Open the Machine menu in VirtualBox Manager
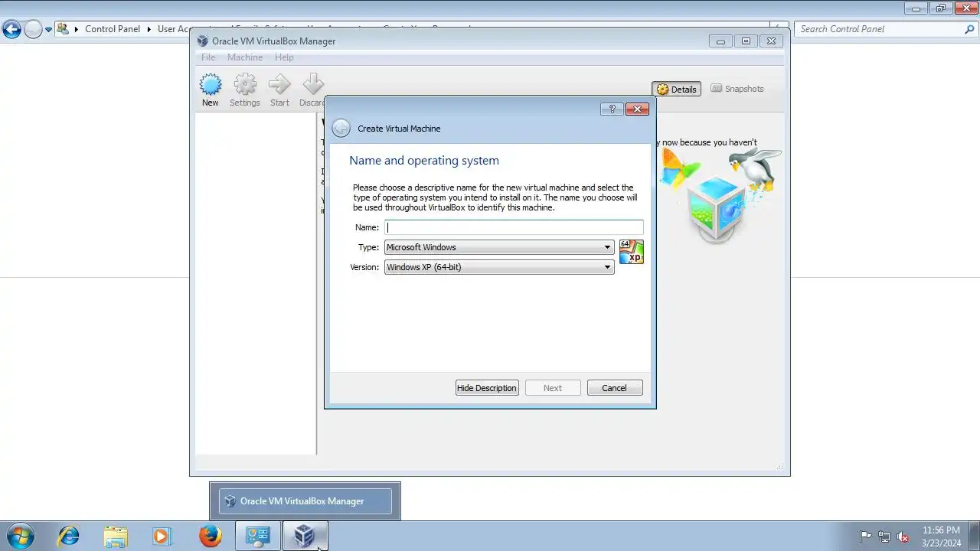Image resolution: width=980 pixels, height=551 pixels. (245, 57)
